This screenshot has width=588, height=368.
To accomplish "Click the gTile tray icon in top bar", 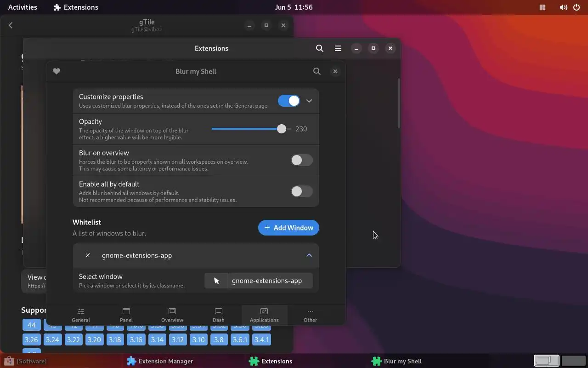I will click(543, 7).
